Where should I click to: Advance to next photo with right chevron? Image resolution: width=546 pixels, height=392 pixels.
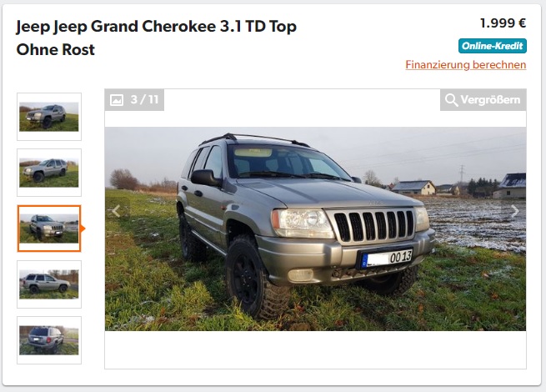tap(514, 211)
